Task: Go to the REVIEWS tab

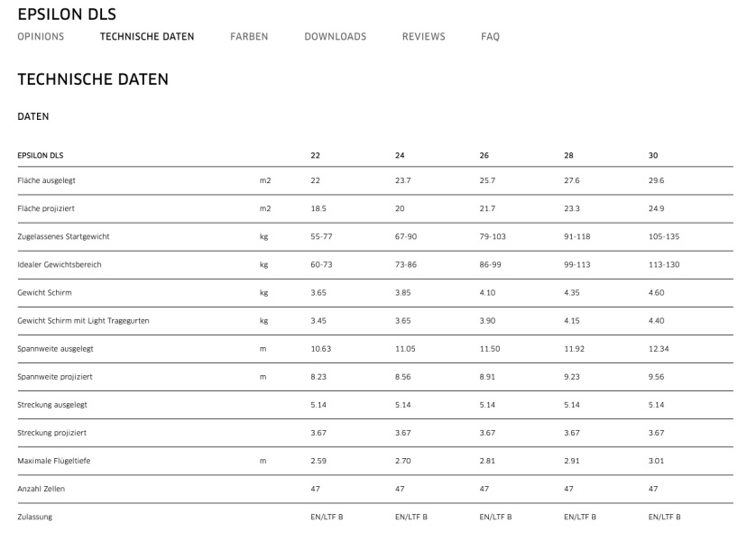Action: click(423, 37)
